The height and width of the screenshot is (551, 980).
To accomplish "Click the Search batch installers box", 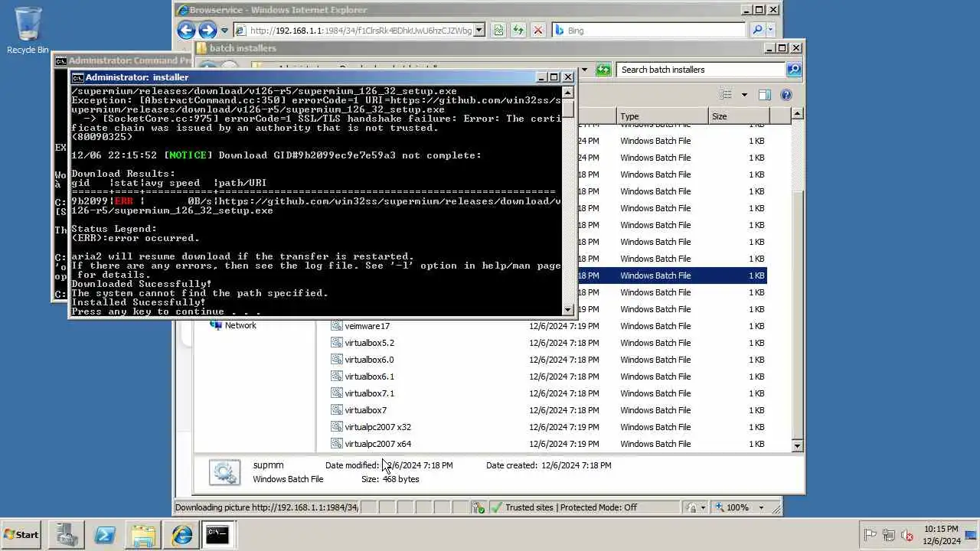I will (701, 70).
